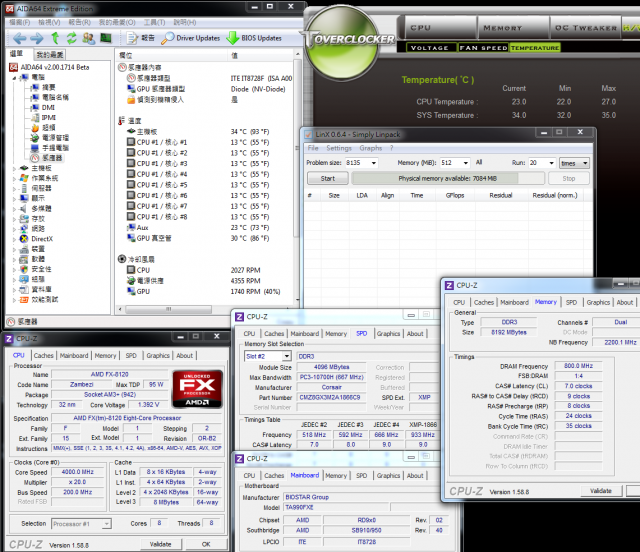
Task: Open the Settings menu in LinX
Action: tap(339, 148)
